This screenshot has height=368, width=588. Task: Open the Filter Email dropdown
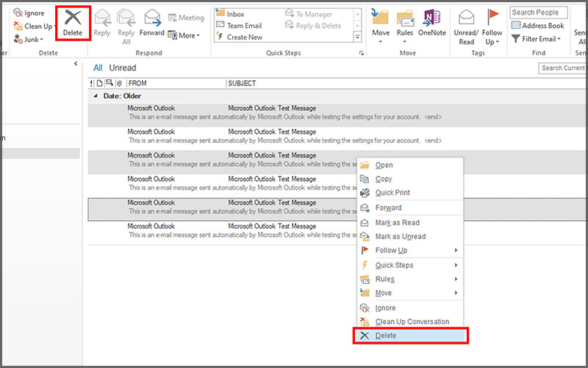(537, 39)
